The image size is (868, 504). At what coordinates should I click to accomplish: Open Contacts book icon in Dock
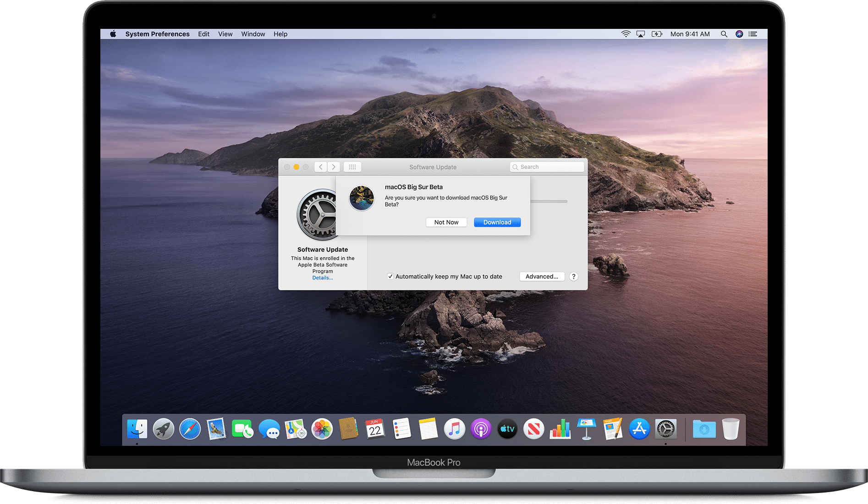point(348,429)
